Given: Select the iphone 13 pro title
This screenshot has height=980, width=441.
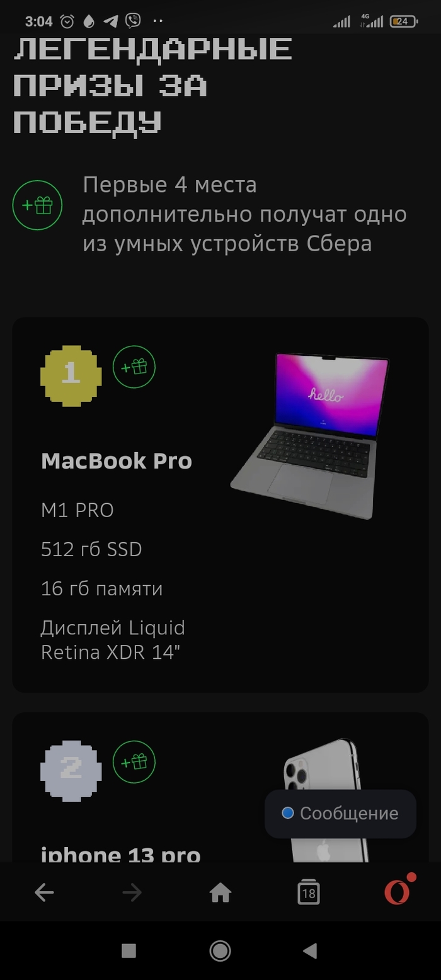Looking at the screenshot, I should tap(121, 855).
